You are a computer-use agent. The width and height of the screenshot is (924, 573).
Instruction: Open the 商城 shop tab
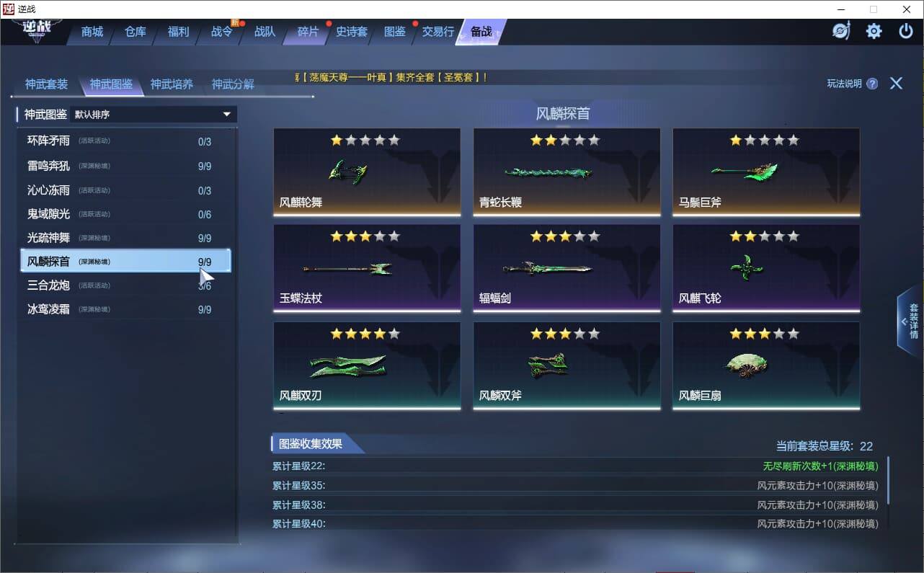click(x=92, y=32)
